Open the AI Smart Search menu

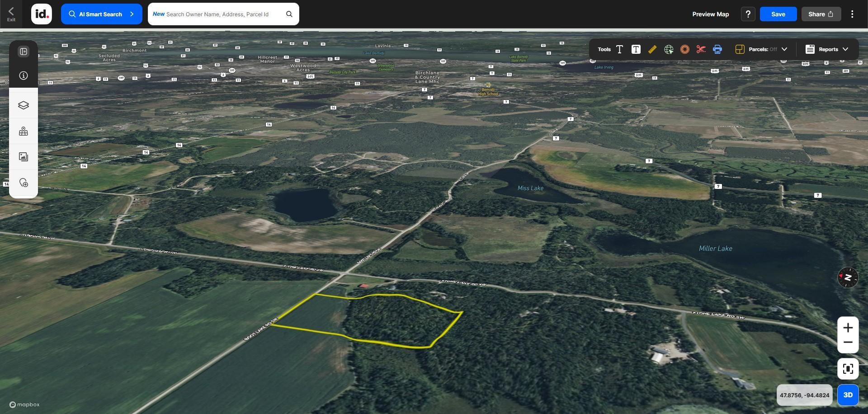102,14
